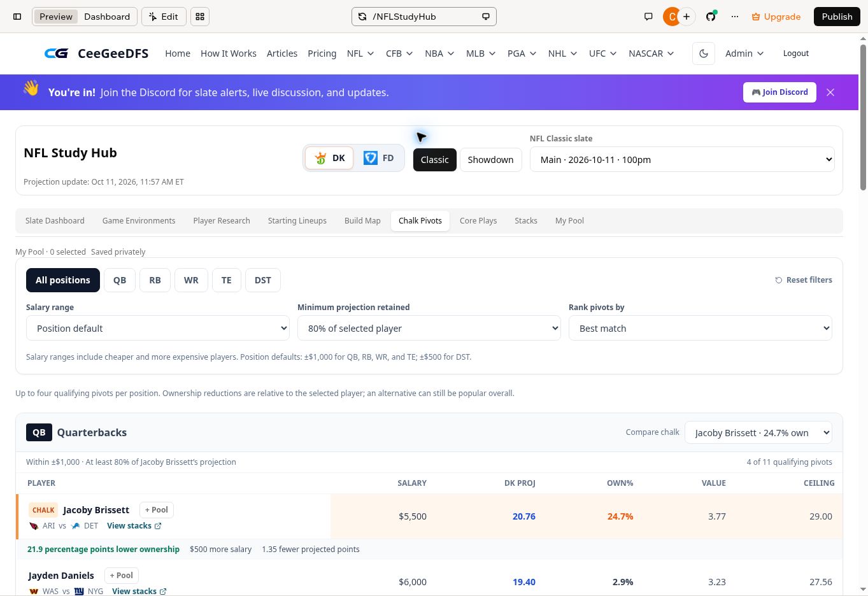Go to the Core Plays tab
The height and width of the screenshot is (596, 868).
[x=478, y=221]
